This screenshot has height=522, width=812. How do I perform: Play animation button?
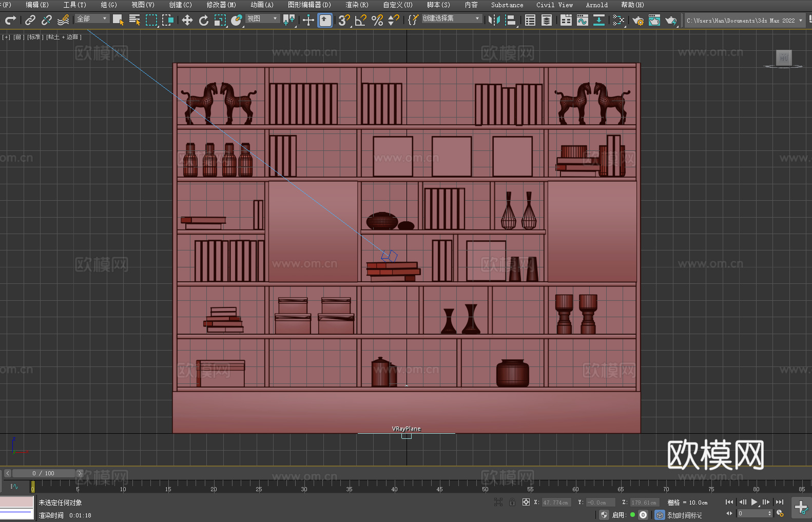(754, 502)
